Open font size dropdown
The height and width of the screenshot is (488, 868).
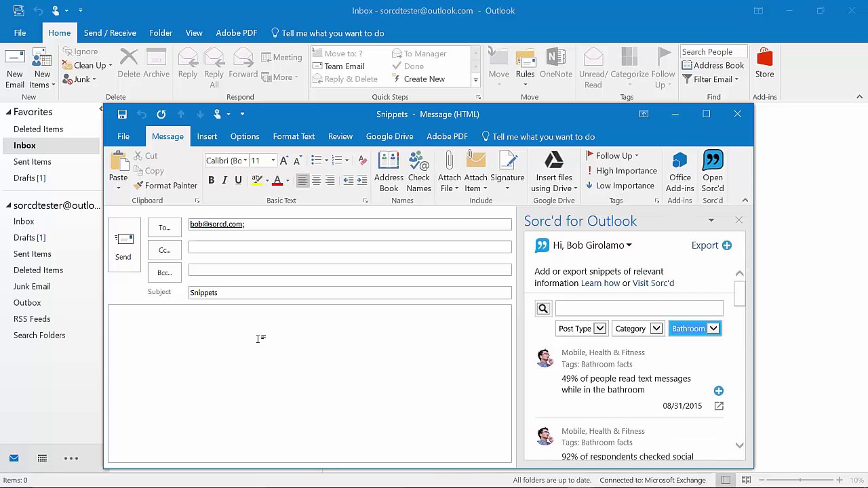pyautogui.click(x=273, y=161)
